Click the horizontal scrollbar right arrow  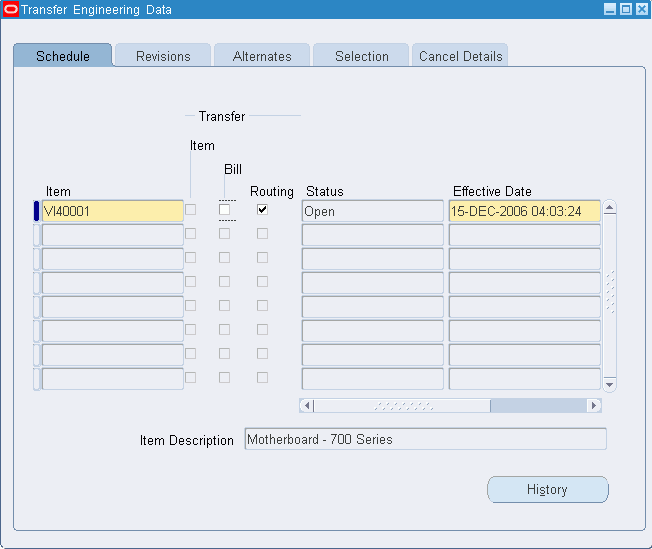pyautogui.click(x=594, y=405)
